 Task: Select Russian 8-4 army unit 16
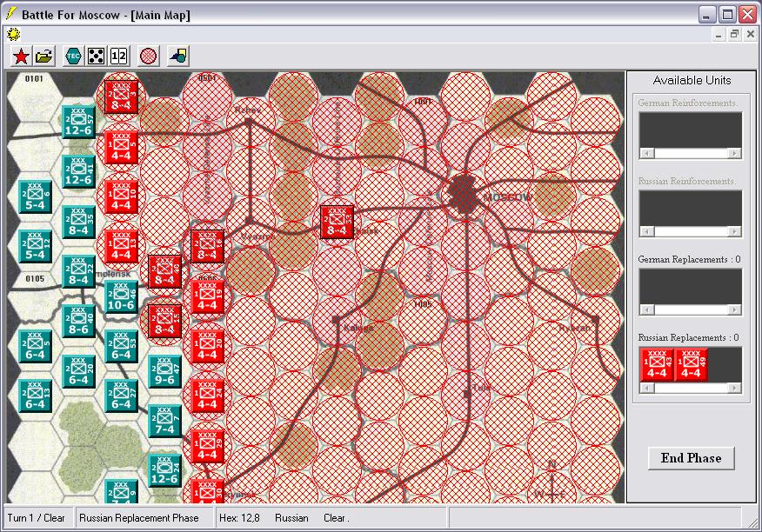(x=208, y=246)
